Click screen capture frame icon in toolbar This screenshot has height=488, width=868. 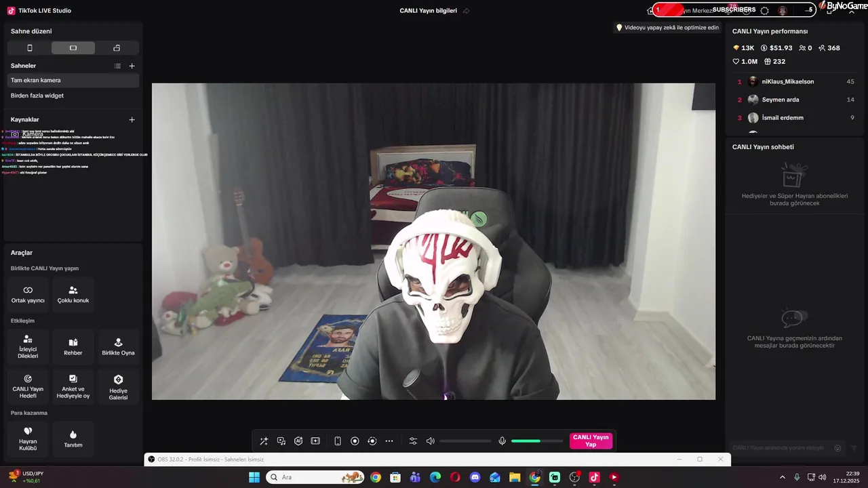[x=315, y=441]
